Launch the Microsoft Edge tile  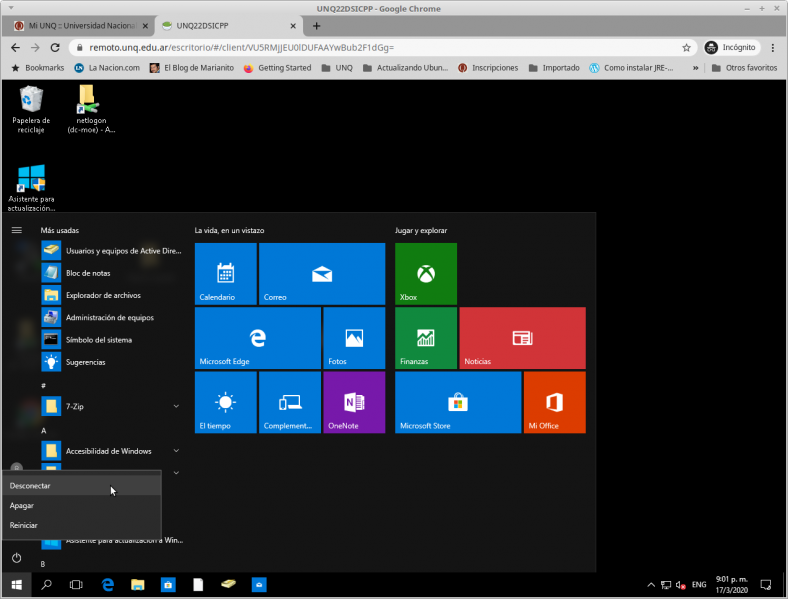tap(258, 338)
